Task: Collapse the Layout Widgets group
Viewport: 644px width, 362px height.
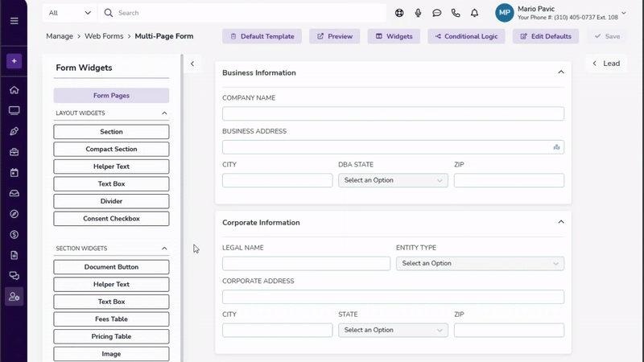Action: (164, 113)
